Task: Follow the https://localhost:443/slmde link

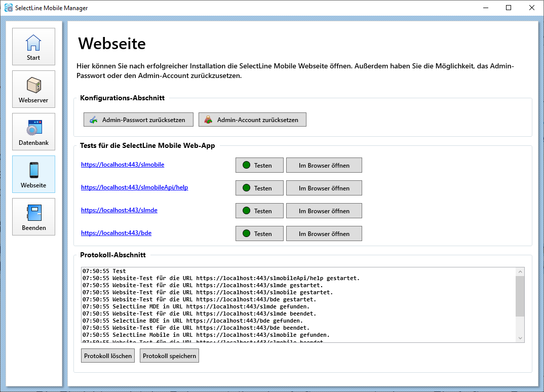Action: point(119,210)
